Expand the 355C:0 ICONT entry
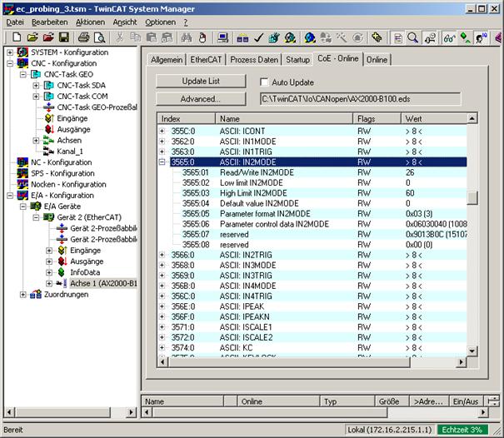Image resolution: width=504 pixels, height=438 pixels. tap(162, 131)
